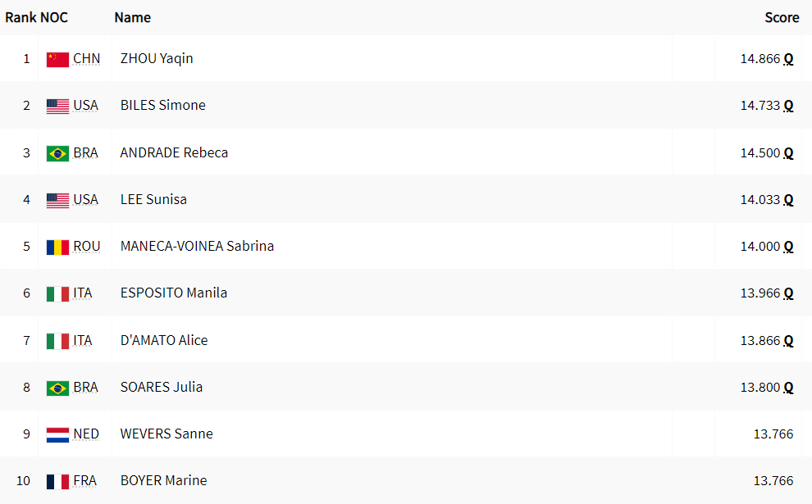Click the ROU country code abbreviation
812x504 pixels.
(86, 247)
